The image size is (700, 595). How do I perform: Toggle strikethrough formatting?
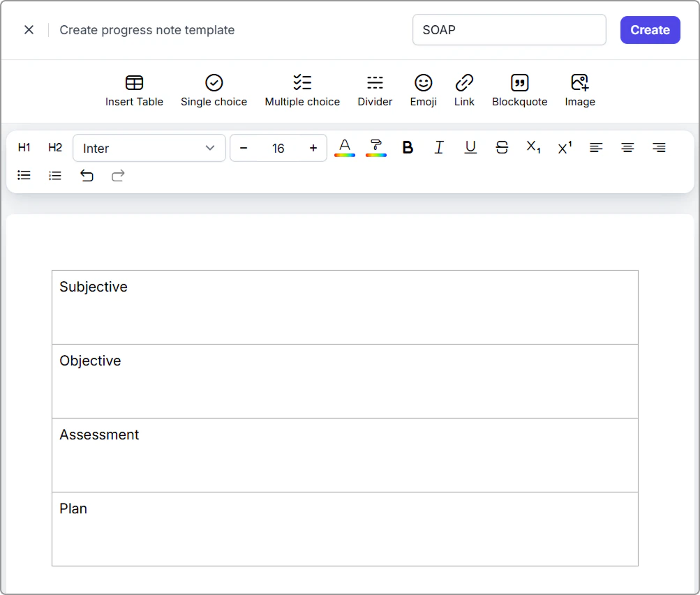coord(502,148)
